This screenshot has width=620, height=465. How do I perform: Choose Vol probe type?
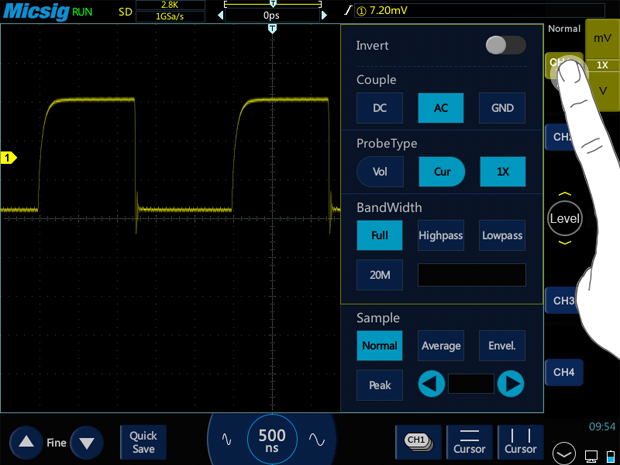point(380,172)
